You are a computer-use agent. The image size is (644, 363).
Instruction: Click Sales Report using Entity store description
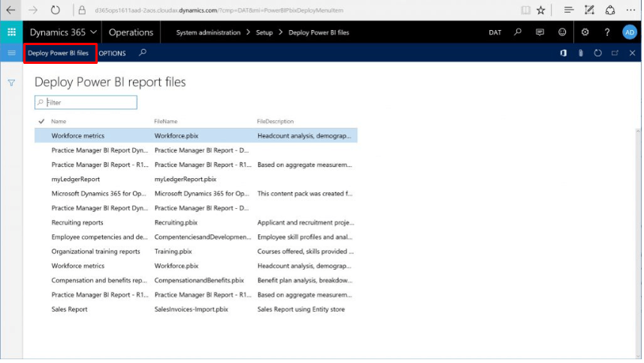pos(301,309)
